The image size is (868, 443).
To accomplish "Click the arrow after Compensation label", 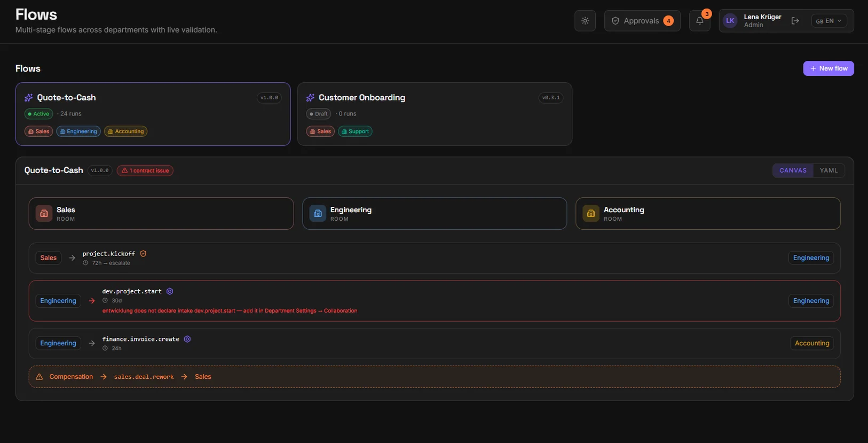I will pos(104,377).
